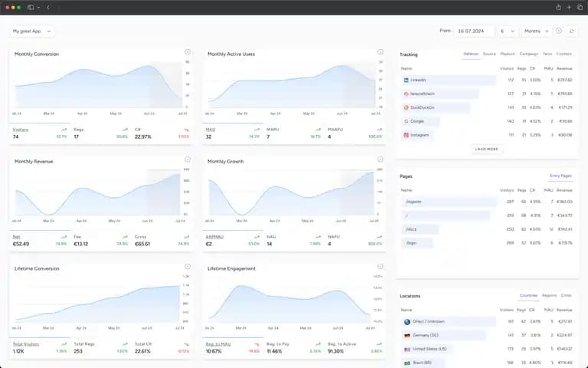Open the Monthly Growth chart info icon

tap(380, 159)
